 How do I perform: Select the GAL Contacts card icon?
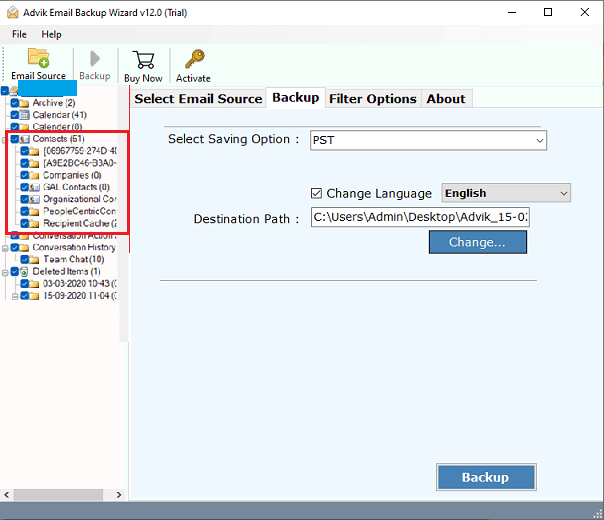coord(34,188)
